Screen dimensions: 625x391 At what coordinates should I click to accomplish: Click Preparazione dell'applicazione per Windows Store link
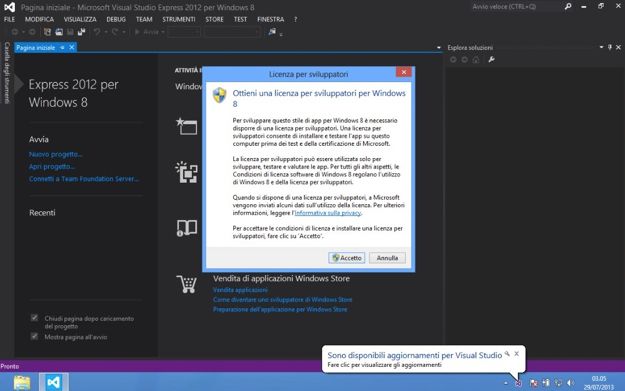280,309
